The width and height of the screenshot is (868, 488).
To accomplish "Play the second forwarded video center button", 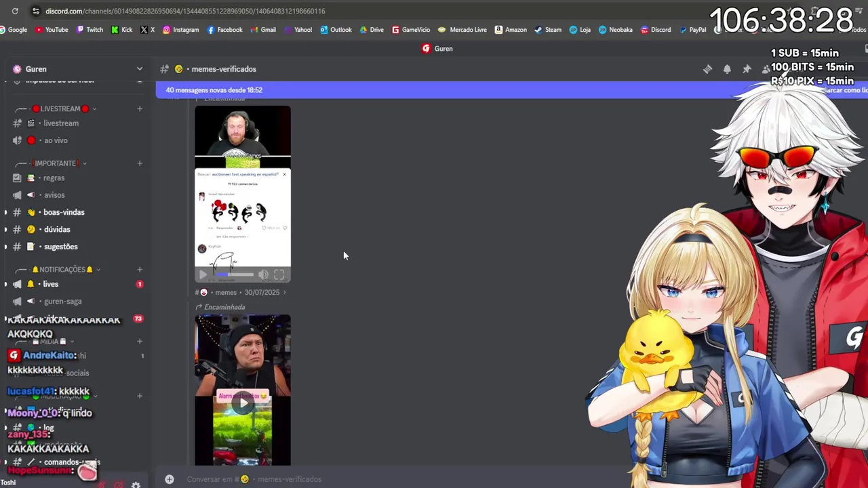I will [243, 403].
